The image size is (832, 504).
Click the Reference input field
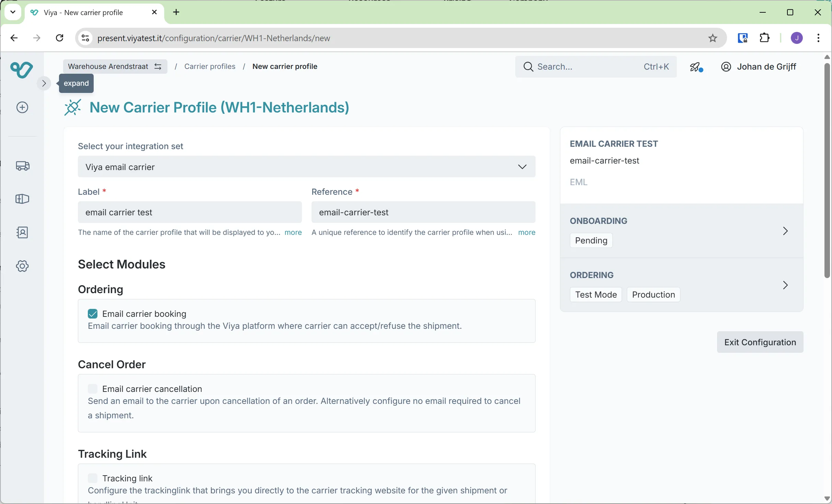tap(423, 212)
